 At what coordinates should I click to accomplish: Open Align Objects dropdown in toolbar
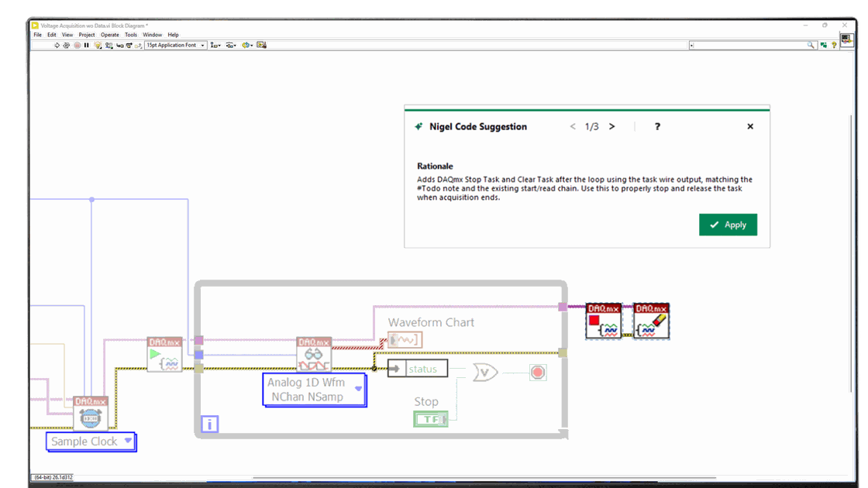click(x=215, y=46)
